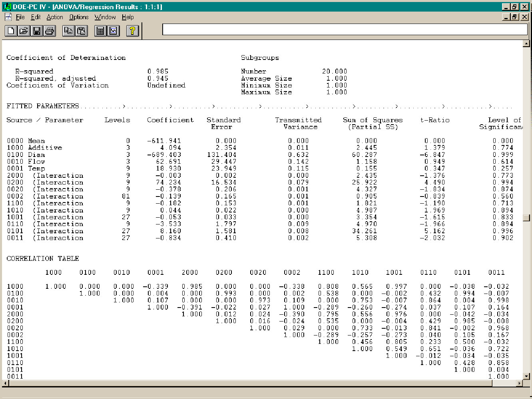Screen dimensions: 532x399
Task: Click the horizontal scrollbar left arrow
Action: coord(5,383)
